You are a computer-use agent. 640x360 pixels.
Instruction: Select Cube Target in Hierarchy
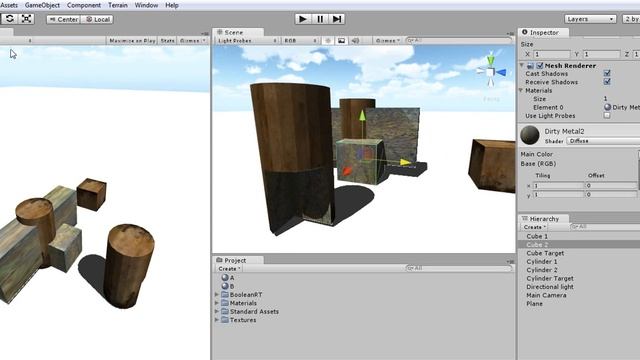[x=545, y=253]
